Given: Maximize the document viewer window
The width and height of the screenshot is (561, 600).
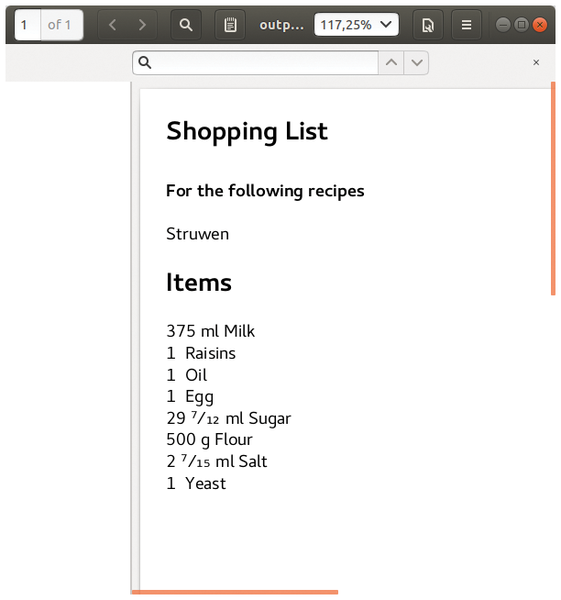Looking at the screenshot, I should [521, 25].
